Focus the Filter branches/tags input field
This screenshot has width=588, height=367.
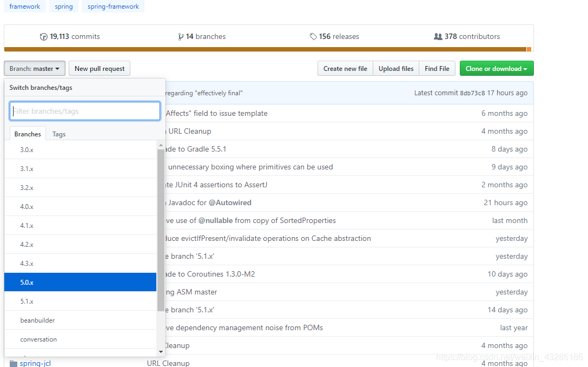(x=85, y=111)
